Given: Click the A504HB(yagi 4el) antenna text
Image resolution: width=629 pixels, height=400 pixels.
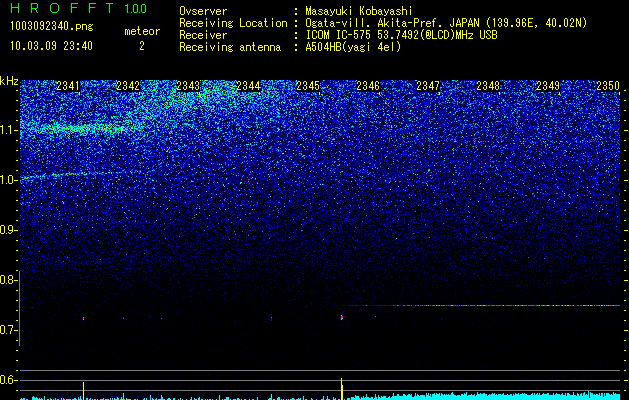Looking at the screenshot, I should [353, 47].
